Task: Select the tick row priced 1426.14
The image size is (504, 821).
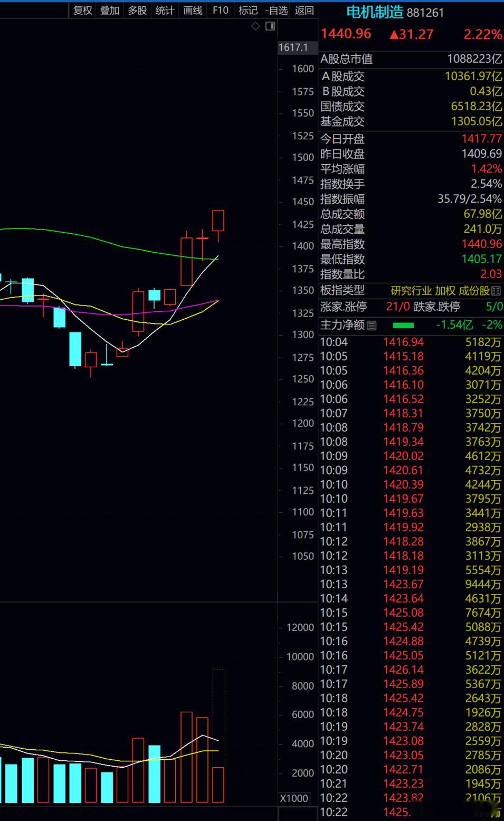Action: pyautogui.click(x=411, y=670)
